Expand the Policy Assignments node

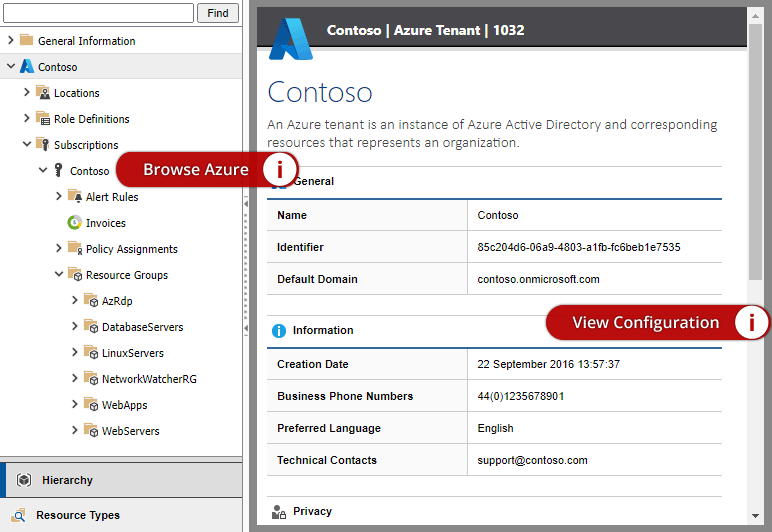(x=59, y=249)
